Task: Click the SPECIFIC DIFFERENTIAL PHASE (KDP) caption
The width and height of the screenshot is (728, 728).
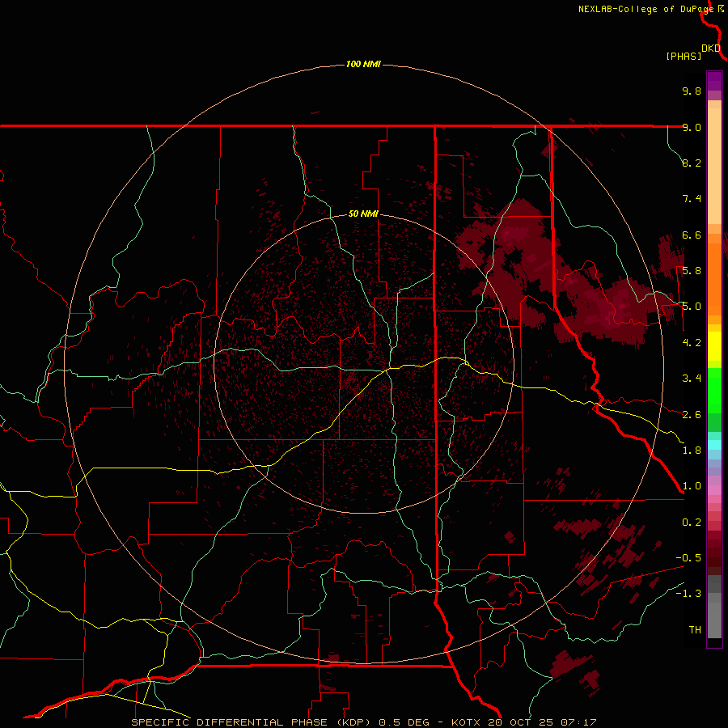Action: [252, 722]
